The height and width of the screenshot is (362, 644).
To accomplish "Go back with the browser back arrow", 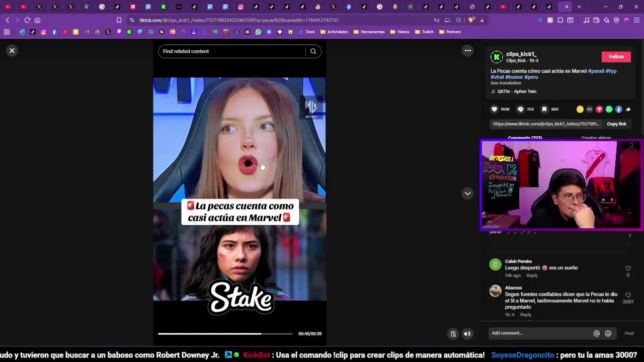I will click(7, 20).
